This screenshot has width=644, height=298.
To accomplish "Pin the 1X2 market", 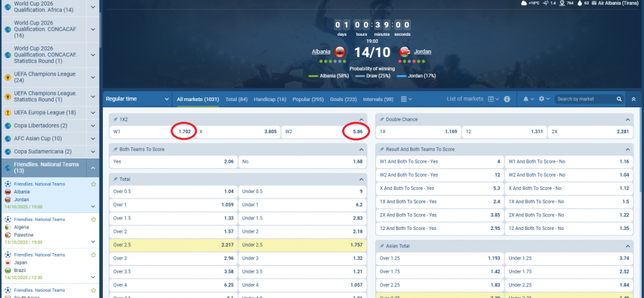I will [115, 119].
